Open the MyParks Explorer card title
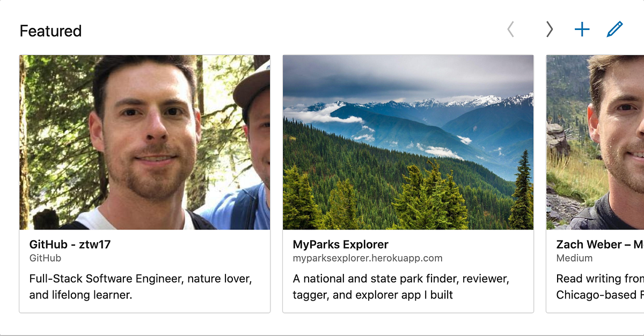The image size is (644, 336). pyautogui.click(x=340, y=244)
